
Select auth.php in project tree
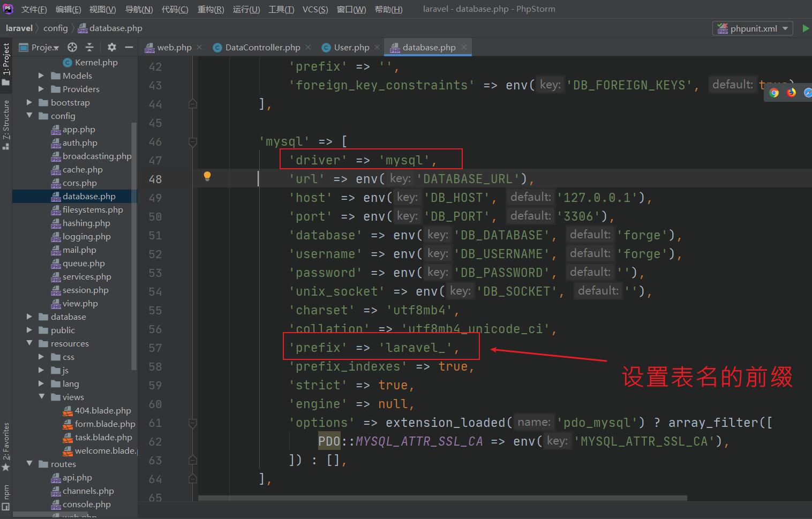[74, 142]
